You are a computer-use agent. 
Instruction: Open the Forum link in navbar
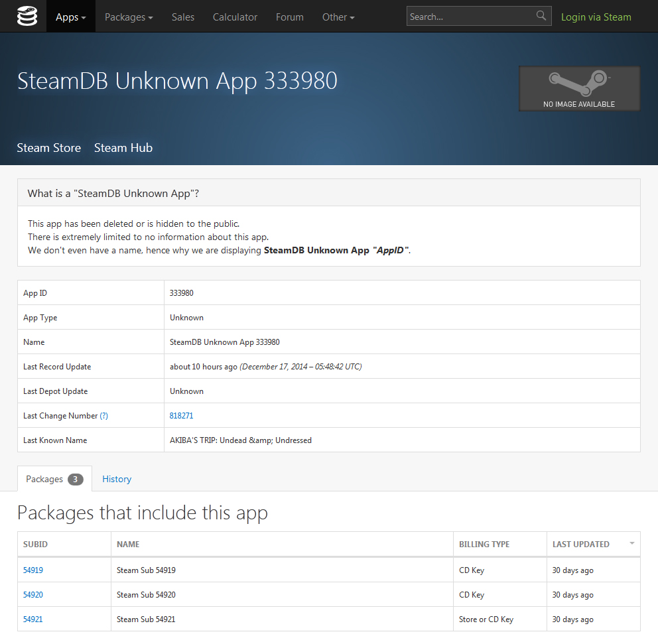tap(289, 17)
